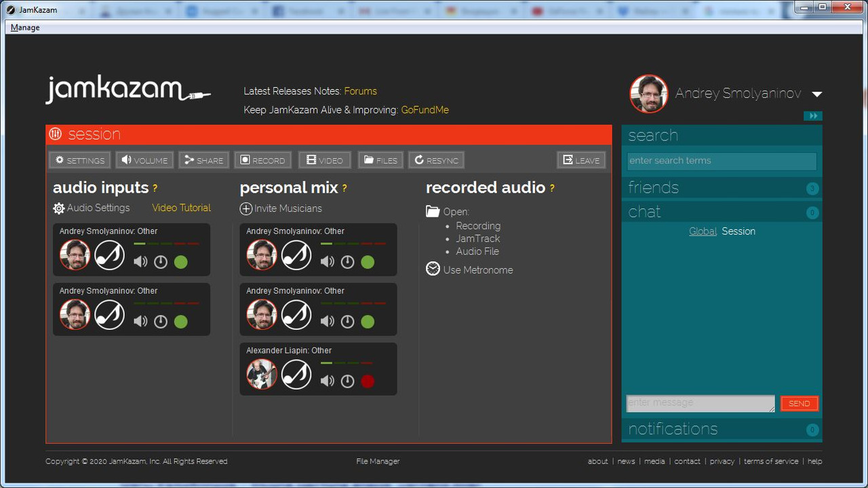
Task: Open the Video toolbar button
Action: point(325,160)
